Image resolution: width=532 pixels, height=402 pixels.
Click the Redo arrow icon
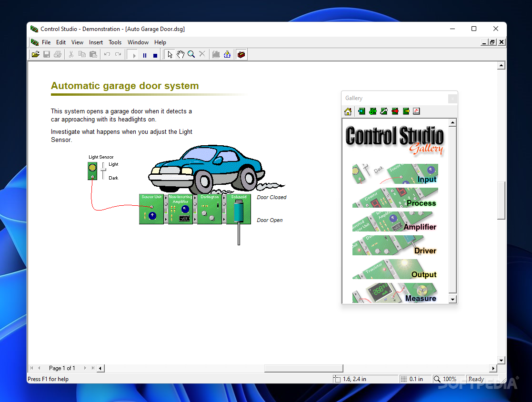point(118,54)
